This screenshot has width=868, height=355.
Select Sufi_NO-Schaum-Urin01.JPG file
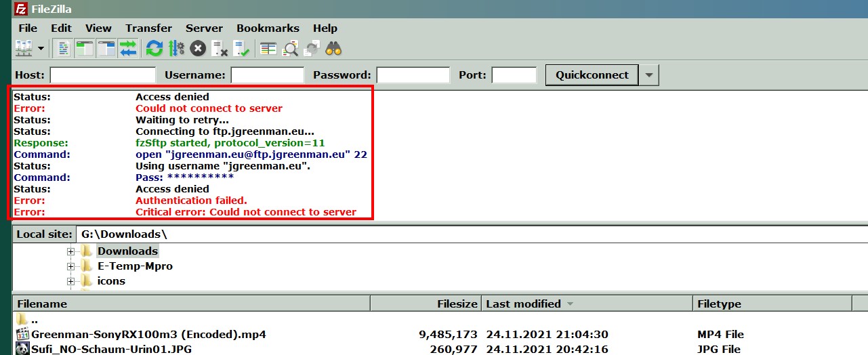[x=110, y=350]
